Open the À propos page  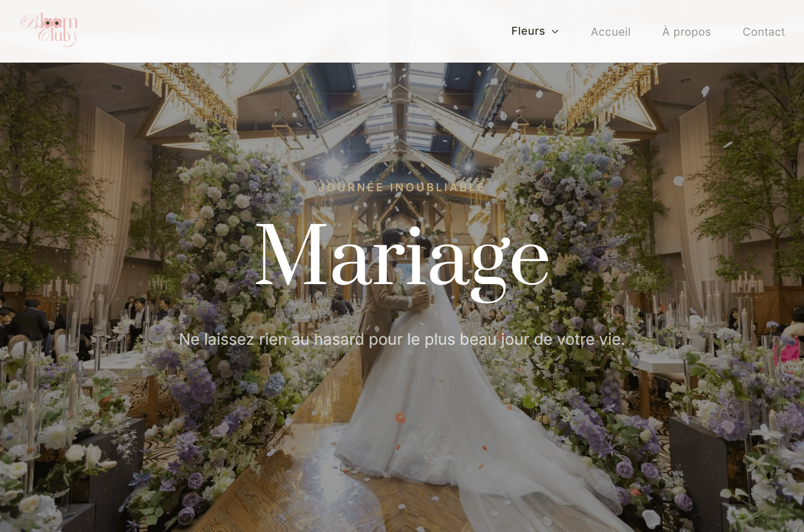click(x=687, y=32)
